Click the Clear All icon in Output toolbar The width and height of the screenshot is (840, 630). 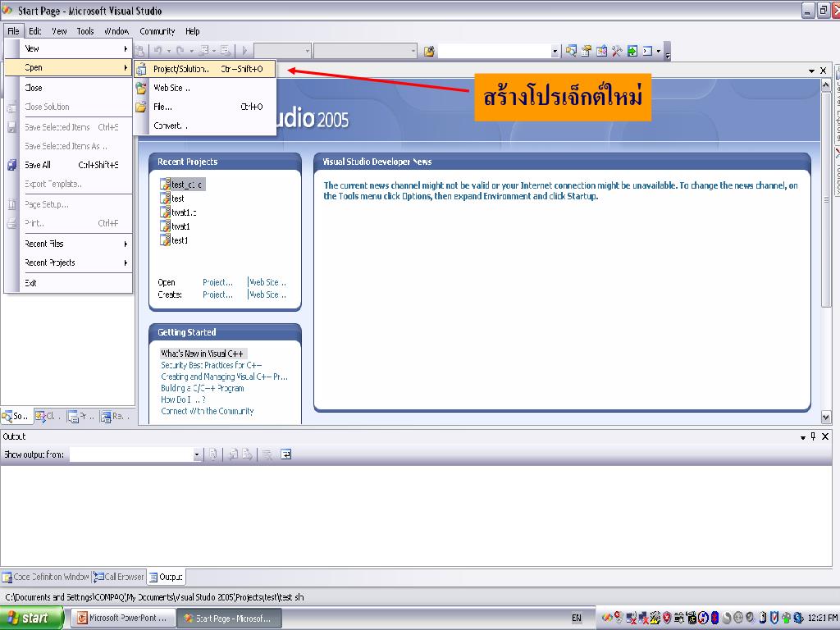pos(268,454)
